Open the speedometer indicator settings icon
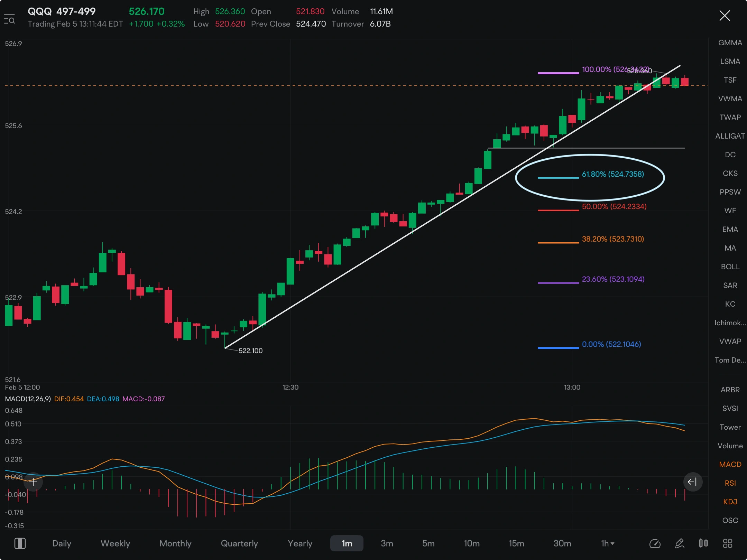 point(655,543)
